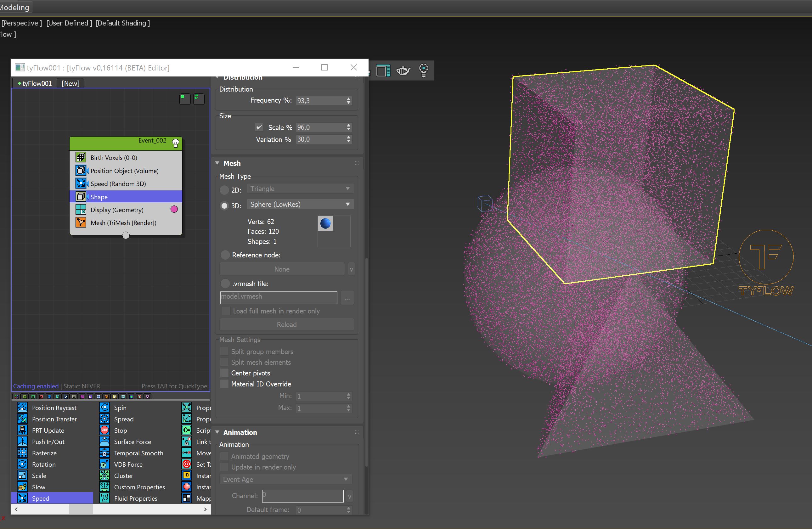The height and width of the screenshot is (529, 812).
Task: Pick the Push In/Out operator icon
Action: click(22, 441)
